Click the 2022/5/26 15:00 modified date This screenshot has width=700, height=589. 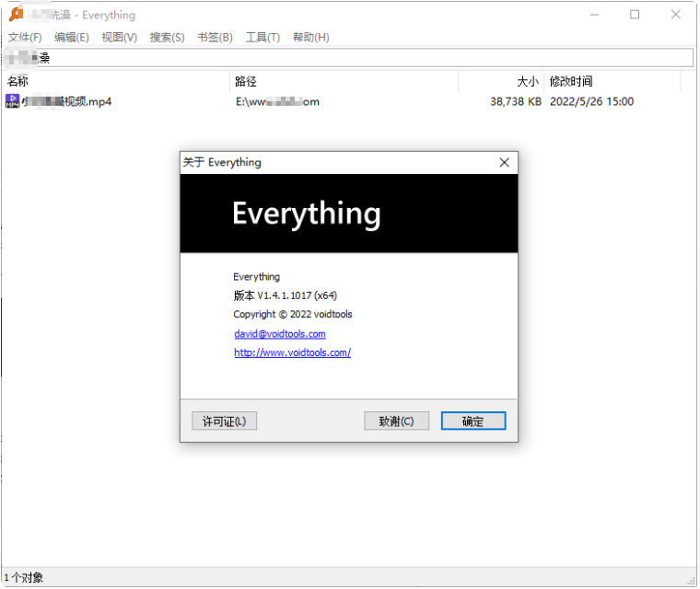pyautogui.click(x=591, y=102)
